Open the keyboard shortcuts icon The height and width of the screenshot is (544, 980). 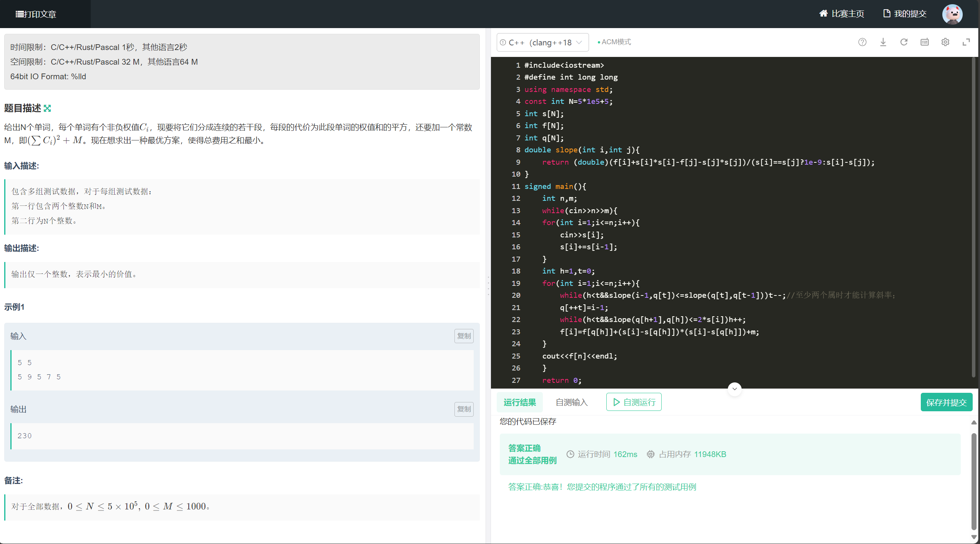(924, 42)
